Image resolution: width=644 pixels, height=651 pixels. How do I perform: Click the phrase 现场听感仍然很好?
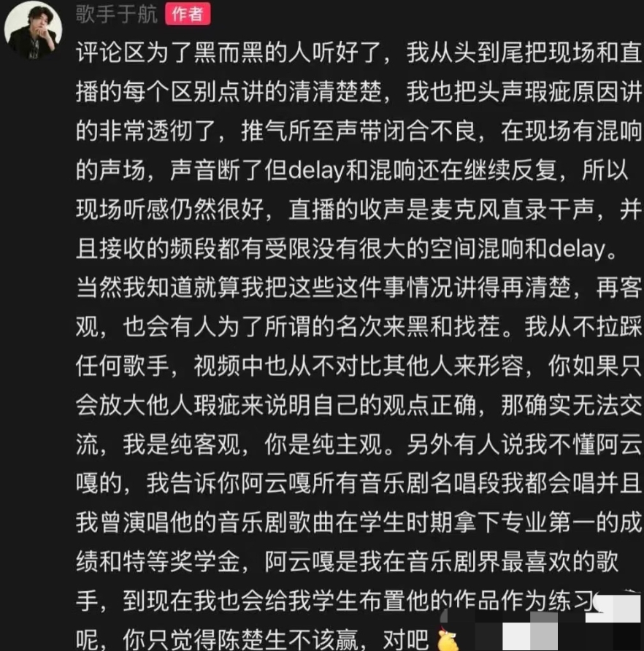(169, 209)
